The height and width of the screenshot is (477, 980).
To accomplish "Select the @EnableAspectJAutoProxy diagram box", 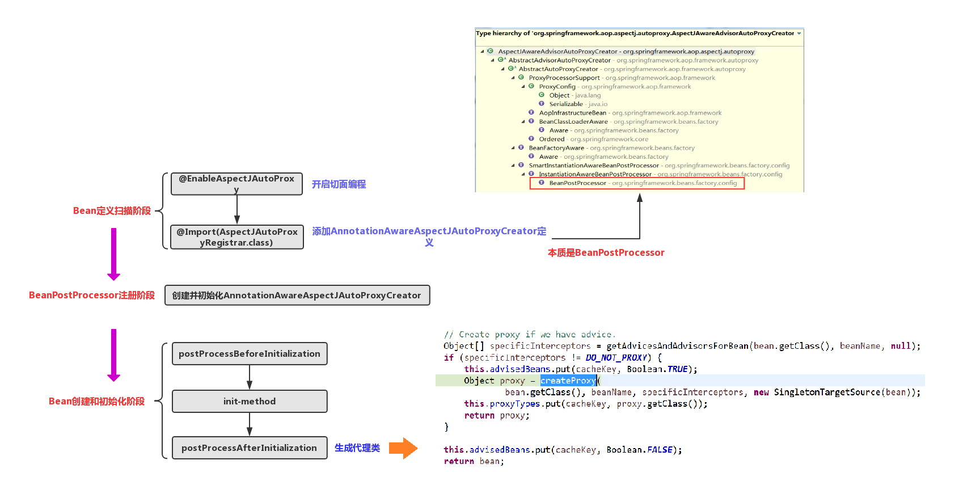I will click(x=236, y=184).
